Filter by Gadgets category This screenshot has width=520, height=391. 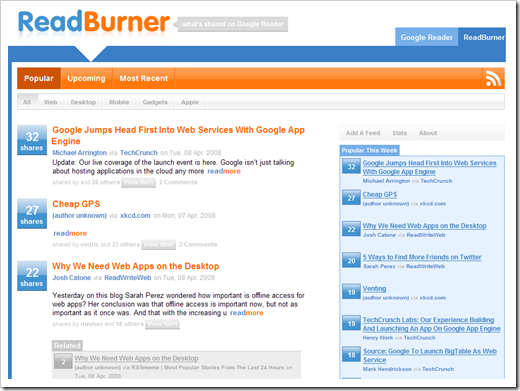tap(155, 102)
